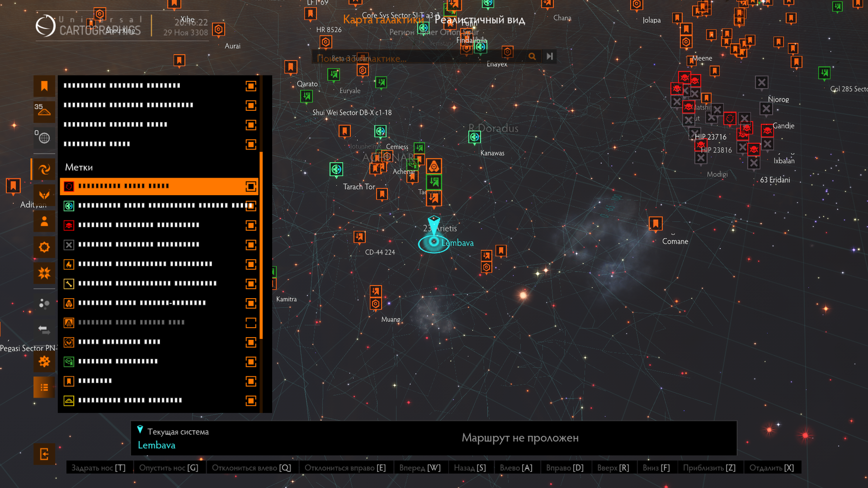The width and height of the screenshot is (868, 488).
Task: Click the red skull icon in list
Action: click(x=69, y=225)
